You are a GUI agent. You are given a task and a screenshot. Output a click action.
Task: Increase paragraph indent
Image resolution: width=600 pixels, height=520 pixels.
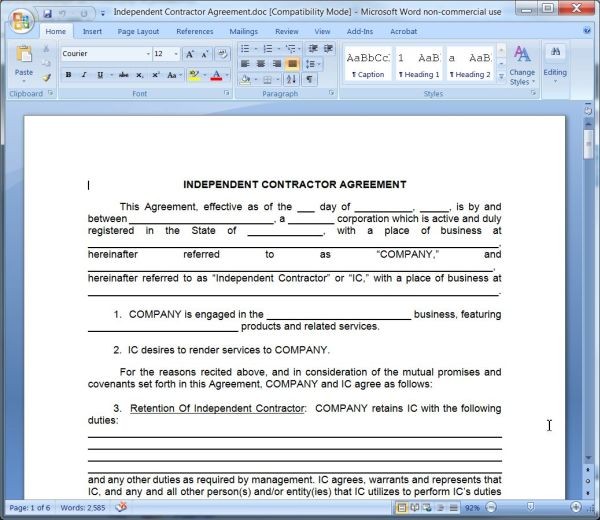pos(328,48)
